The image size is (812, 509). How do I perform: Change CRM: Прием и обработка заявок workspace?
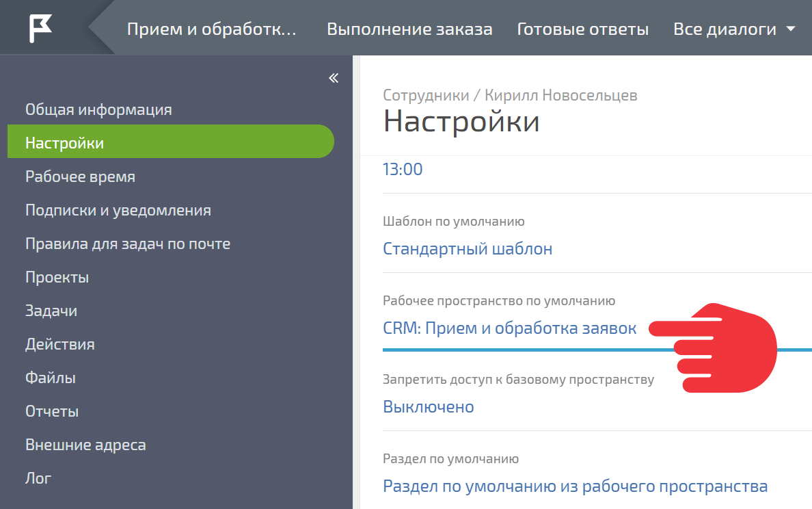(x=510, y=328)
